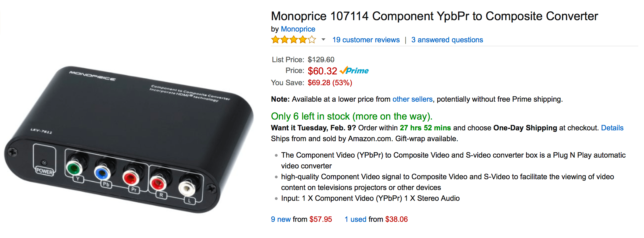View the 3 answered questions
Screen dimensions: 644x238
coord(447,40)
